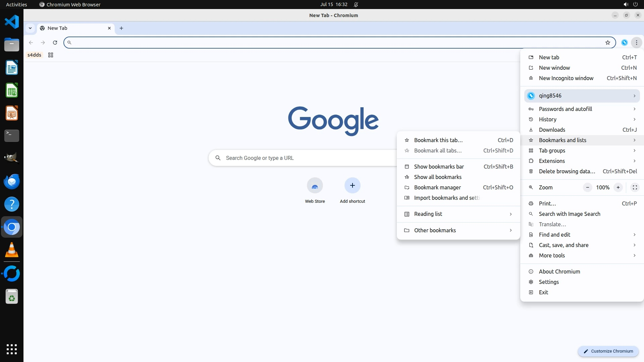Click the bookmark star in address bar
Image resolution: width=644 pixels, height=362 pixels.
point(607,43)
